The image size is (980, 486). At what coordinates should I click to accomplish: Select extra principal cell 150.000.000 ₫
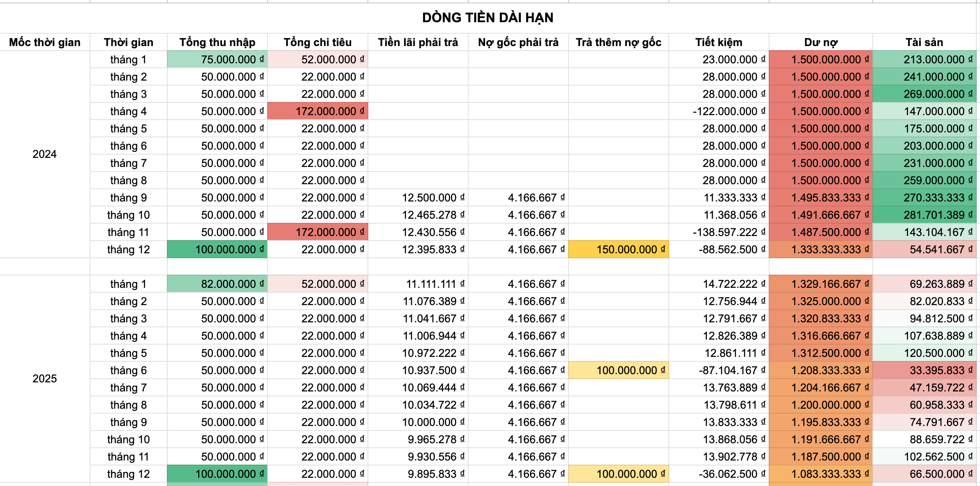click(618, 250)
